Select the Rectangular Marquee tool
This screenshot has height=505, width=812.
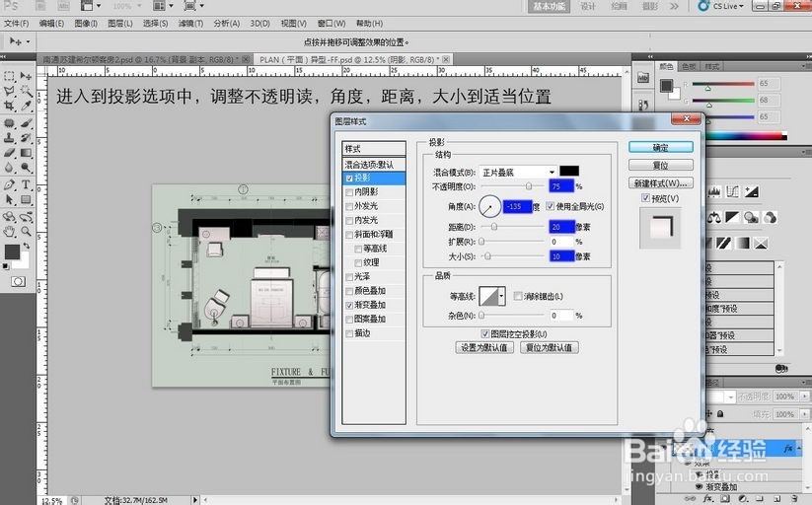(x=9, y=76)
